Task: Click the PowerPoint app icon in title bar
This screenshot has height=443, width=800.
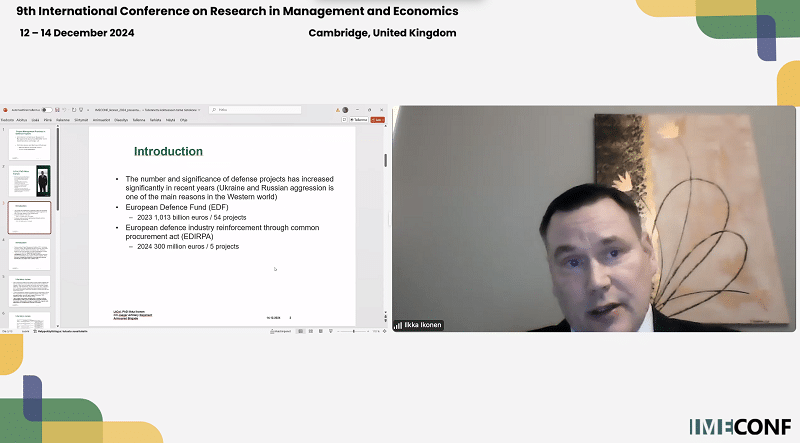Action: click(4, 110)
